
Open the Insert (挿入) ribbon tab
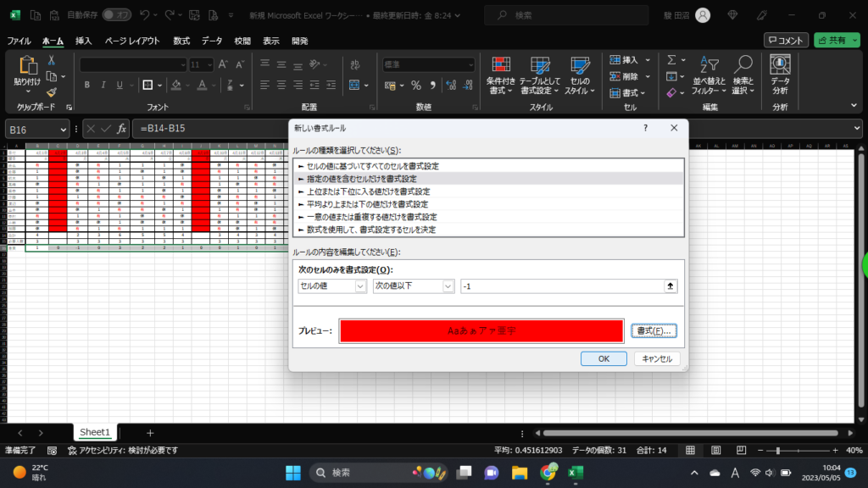(x=84, y=41)
